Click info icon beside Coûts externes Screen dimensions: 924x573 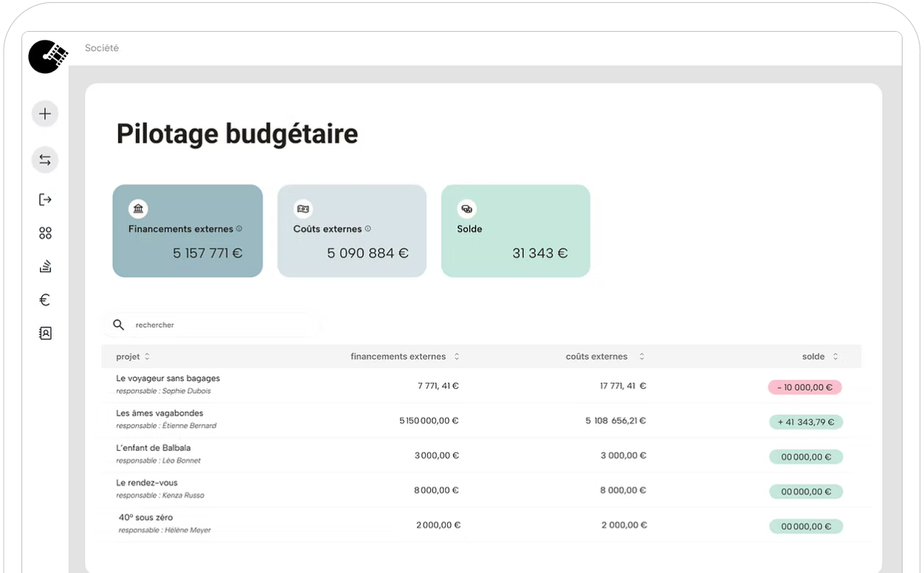click(368, 229)
